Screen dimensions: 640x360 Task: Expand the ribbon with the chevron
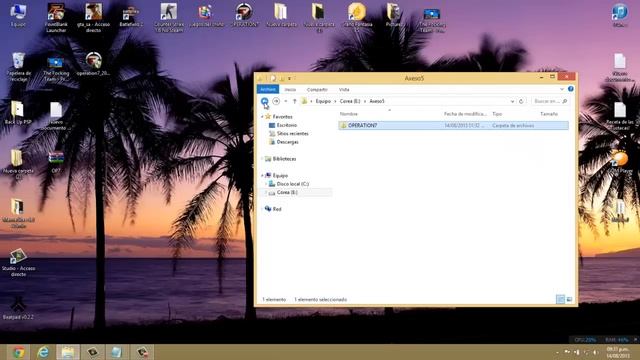[x=562, y=89]
